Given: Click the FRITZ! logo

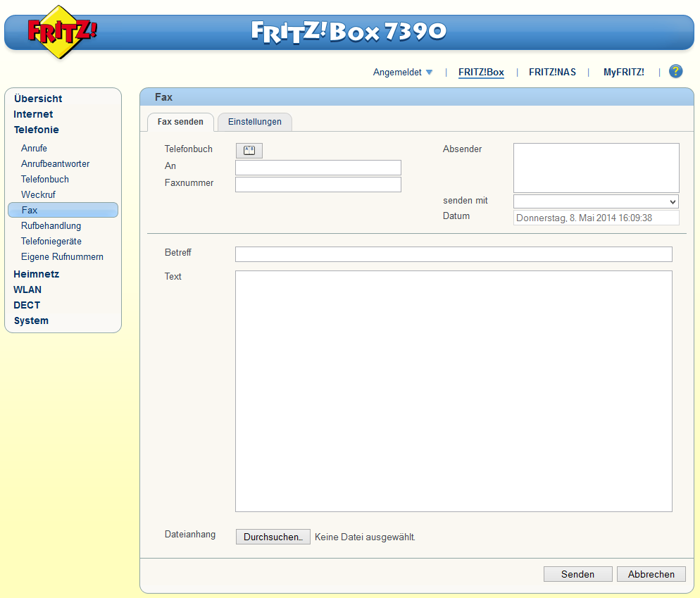Looking at the screenshot, I should click(x=61, y=32).
